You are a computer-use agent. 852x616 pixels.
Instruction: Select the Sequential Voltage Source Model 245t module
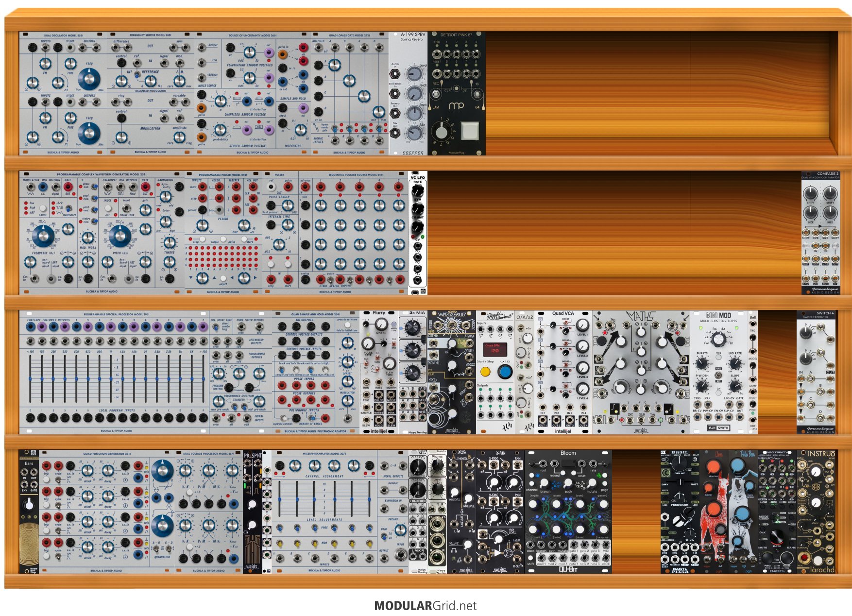(x=353, y=232)
